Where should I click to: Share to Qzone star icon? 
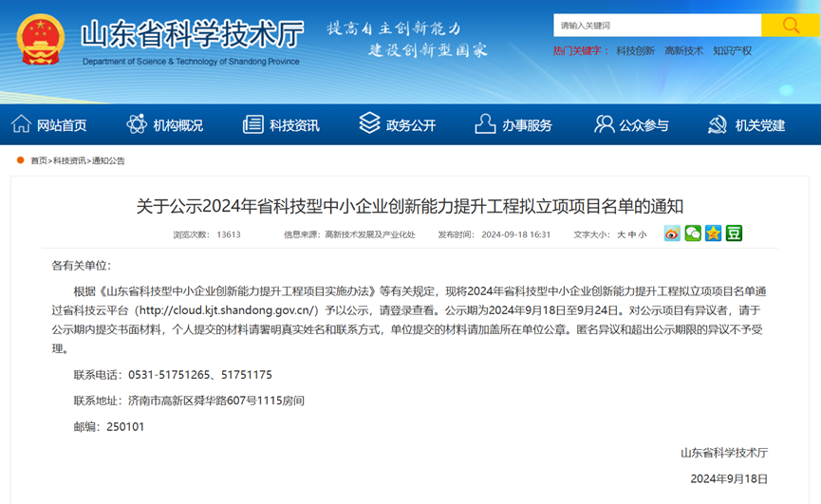tap(713, 233)
